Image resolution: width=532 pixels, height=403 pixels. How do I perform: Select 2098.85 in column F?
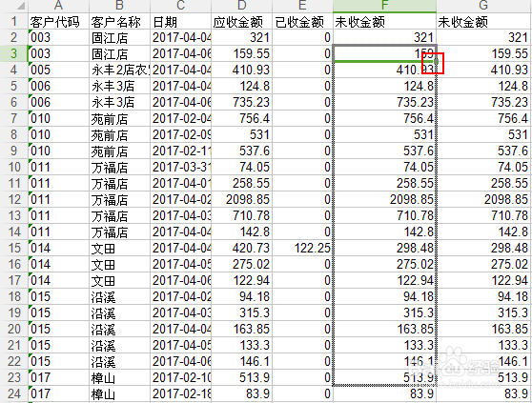point(384,199)
